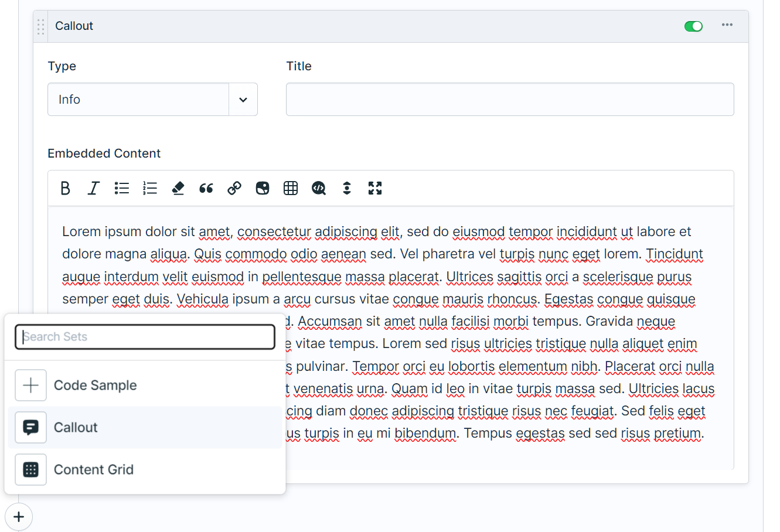Insert a blockquote
This screenshot has width=780, height=532.
click(x=206, y=188)
